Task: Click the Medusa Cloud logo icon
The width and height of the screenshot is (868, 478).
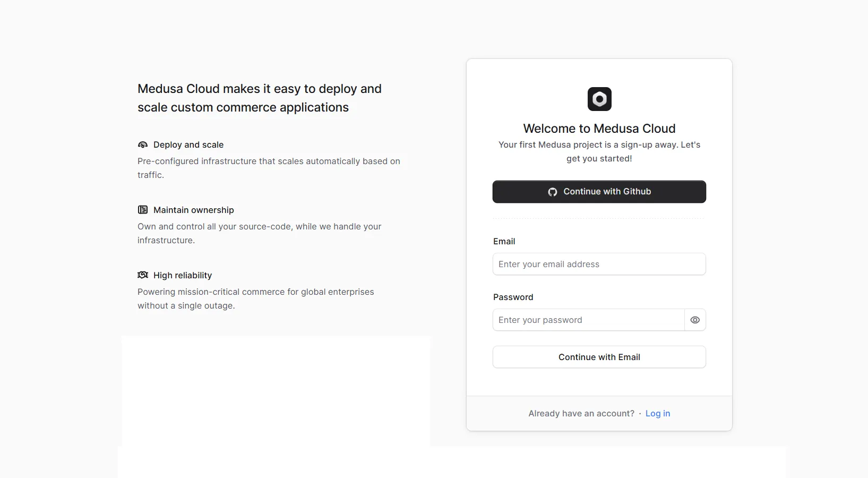Action: point(599,99)
